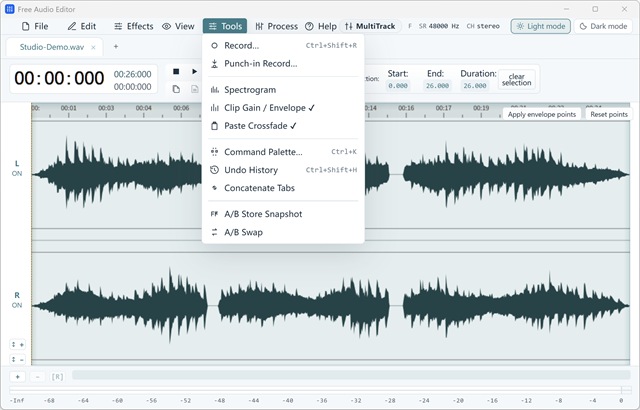
Task: Click the Paste Crossfade clipboard icon
Action: 214,126
